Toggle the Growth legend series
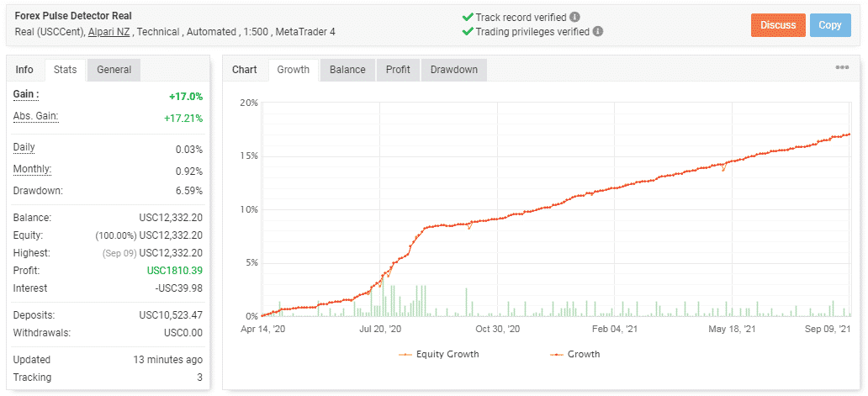 coord(574,354)
